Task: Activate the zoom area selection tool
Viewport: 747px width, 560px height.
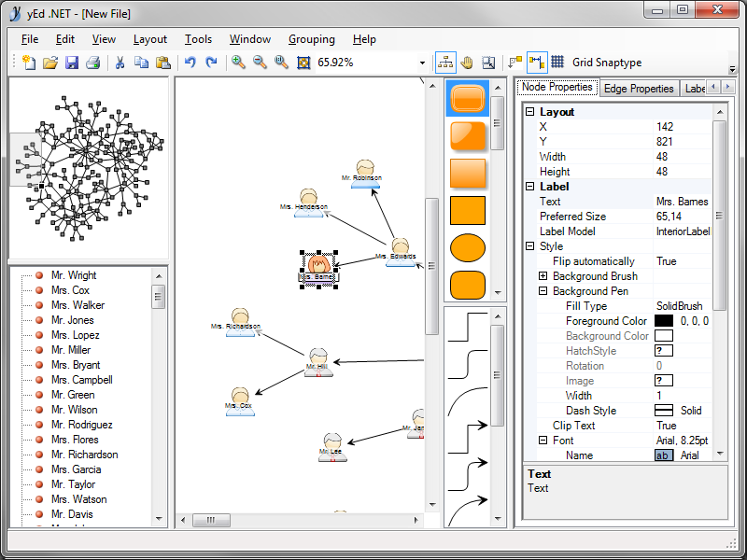Action: [x=488, y=63]
